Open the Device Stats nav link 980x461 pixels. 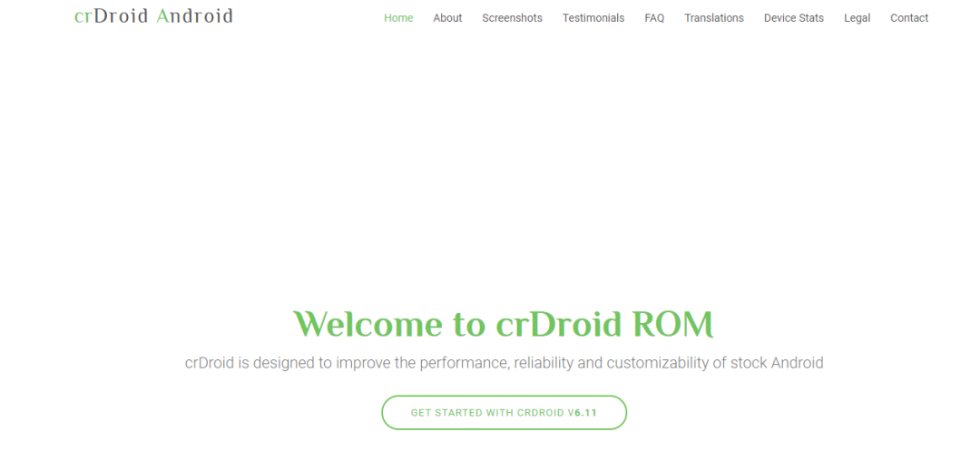(794, 18)
